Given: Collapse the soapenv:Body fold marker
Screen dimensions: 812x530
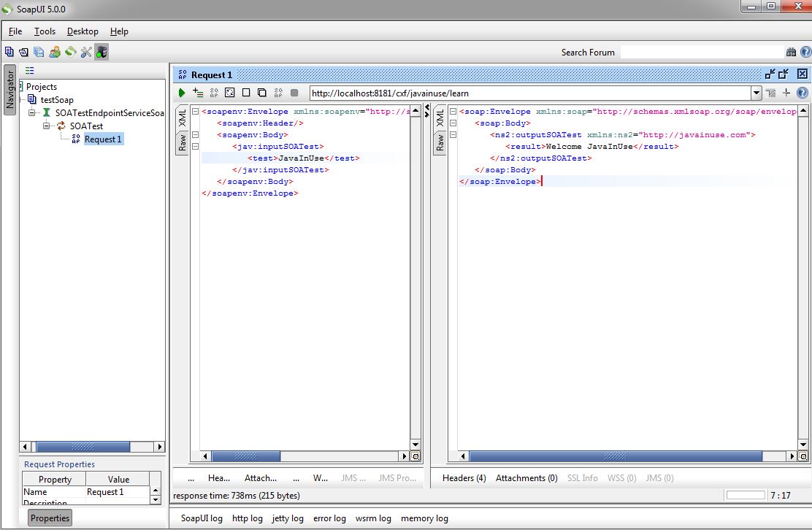Looking at the screenshot, I should pos(195,134).
